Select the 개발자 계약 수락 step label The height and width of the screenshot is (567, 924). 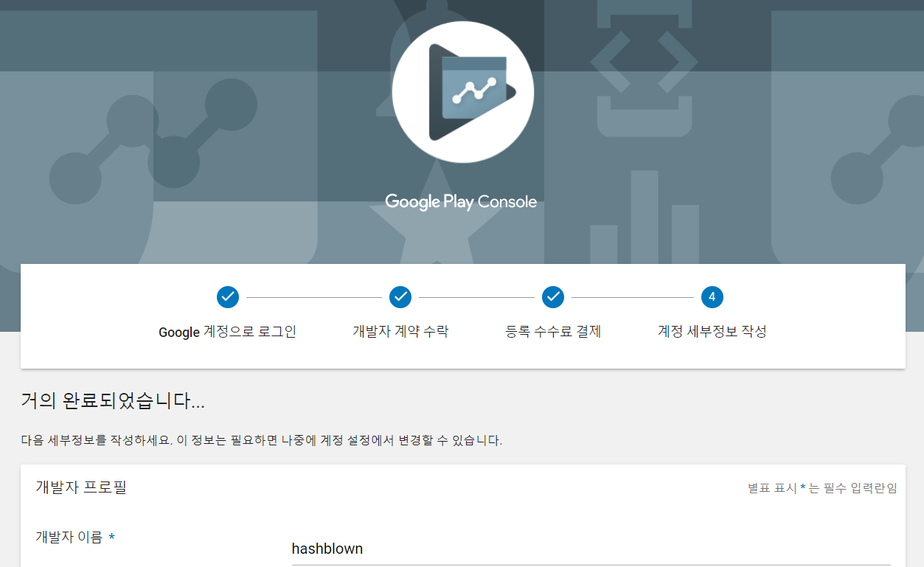click(400, 332)
